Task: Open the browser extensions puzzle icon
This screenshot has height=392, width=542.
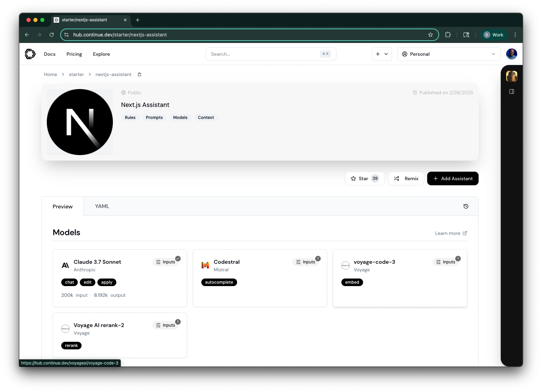Action: 448,35
